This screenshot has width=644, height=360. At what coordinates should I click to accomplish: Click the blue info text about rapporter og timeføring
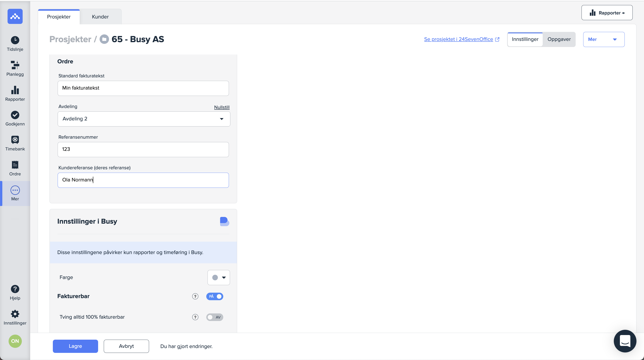[x=130, y=252]
